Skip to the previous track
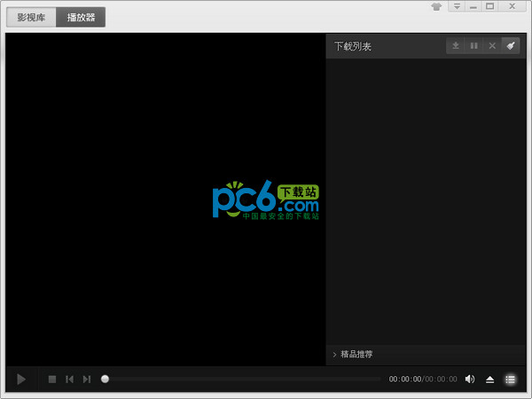The height and width of the screenshot is (399, 532). [x=69, y=379]
